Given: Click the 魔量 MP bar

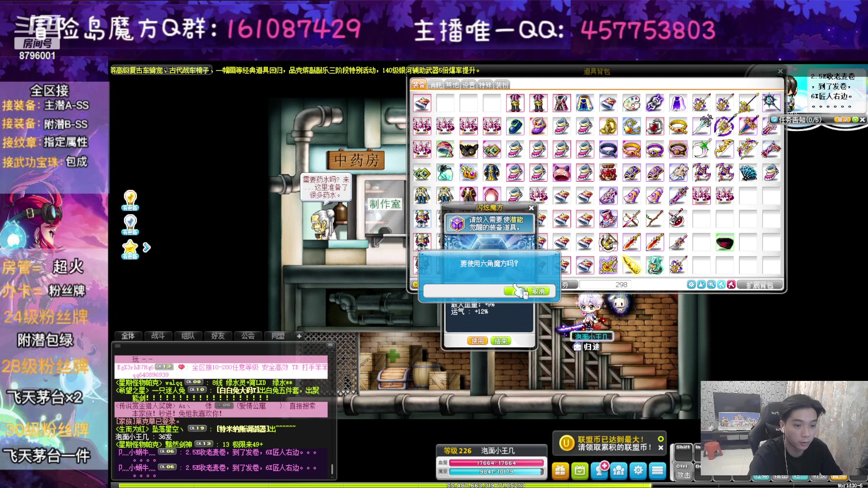Looking at the screenshot, I should tap(496, 472).
